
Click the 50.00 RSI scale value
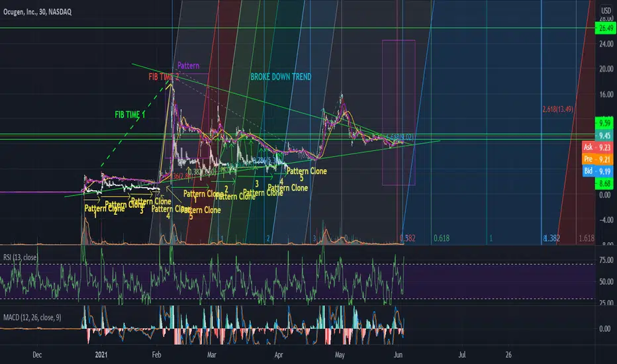click(x=606, y=282)
